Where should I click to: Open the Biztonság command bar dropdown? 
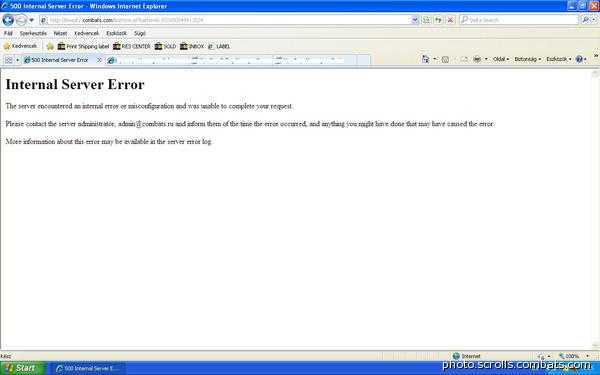pos(527,59)
